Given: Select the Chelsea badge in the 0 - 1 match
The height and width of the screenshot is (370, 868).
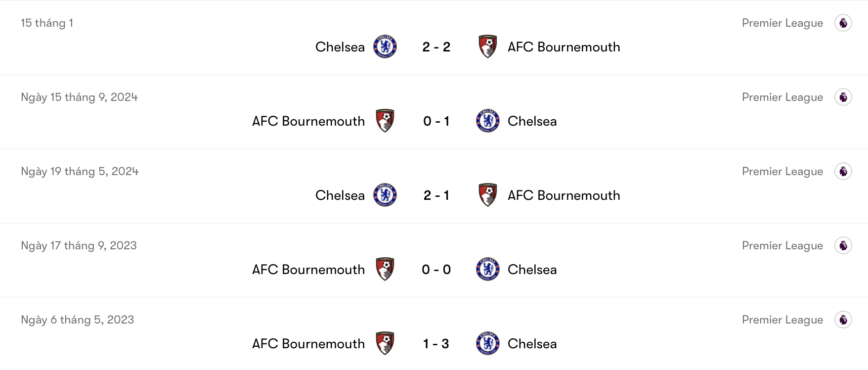Looking at the screenshot, I should pos(488,121).
